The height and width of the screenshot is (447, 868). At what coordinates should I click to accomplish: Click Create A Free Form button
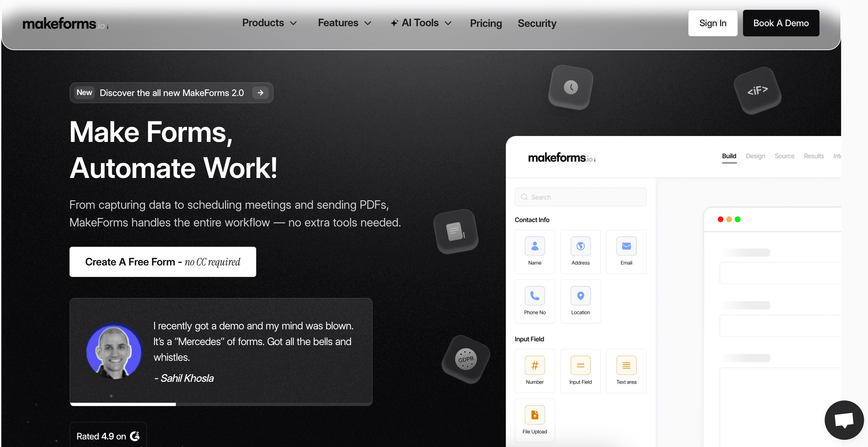[162, 262]
